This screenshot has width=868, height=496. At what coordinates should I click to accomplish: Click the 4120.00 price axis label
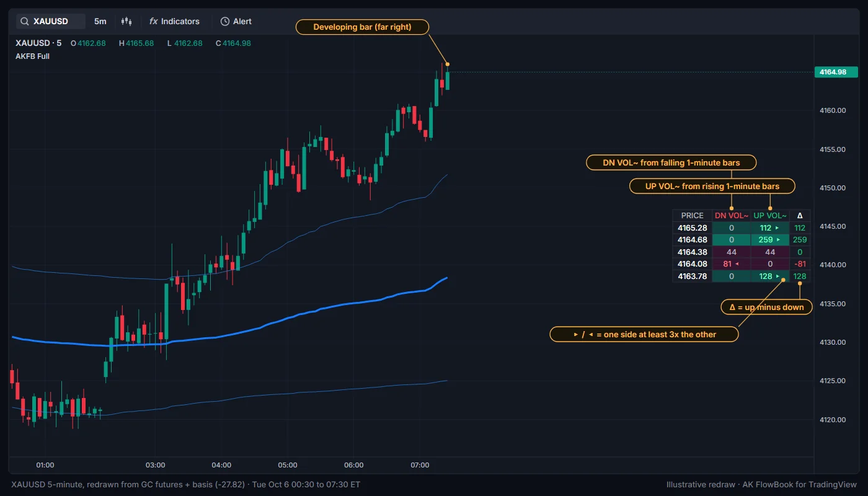click(833, 420)
